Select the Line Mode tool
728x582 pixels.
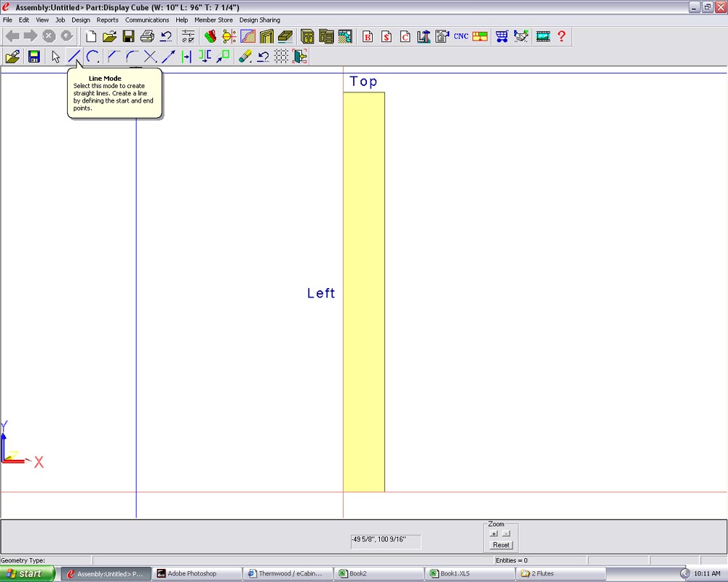(74, 57)
